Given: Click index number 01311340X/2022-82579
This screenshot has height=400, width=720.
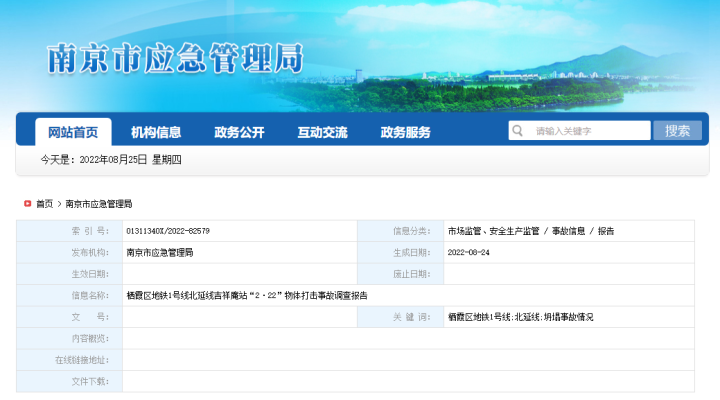Looking at the screenshot, I should tap(168, 231).
